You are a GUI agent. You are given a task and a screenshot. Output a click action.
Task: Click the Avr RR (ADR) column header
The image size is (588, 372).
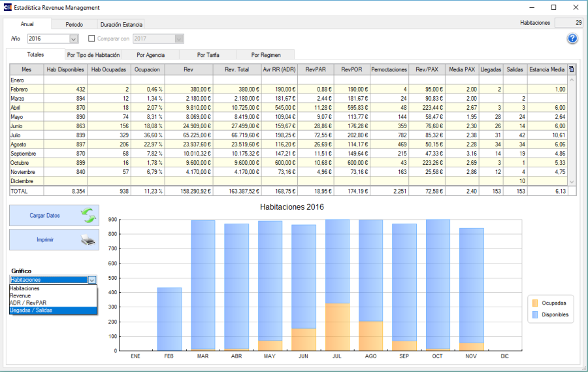(280, 69)
